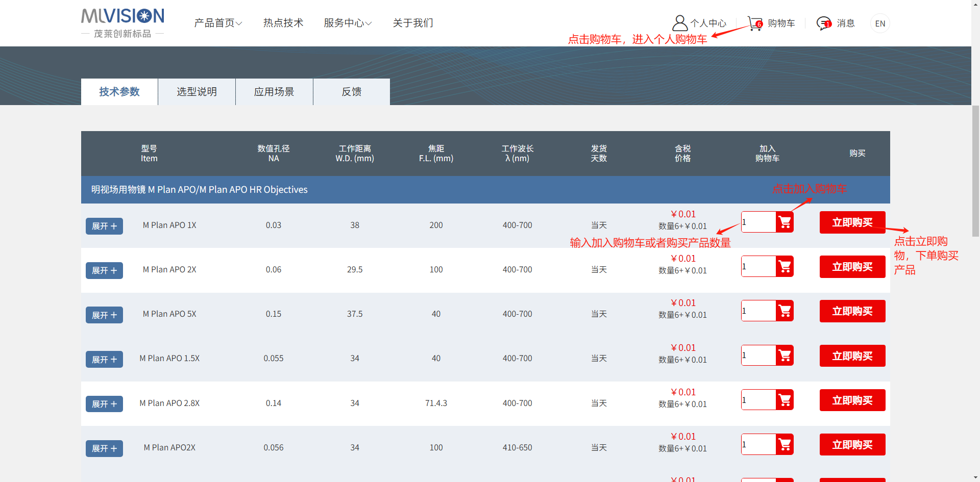This screenshot has width=980, height=482.
Task: Open the MLVISION logo home link
Action: coord(122,23)
